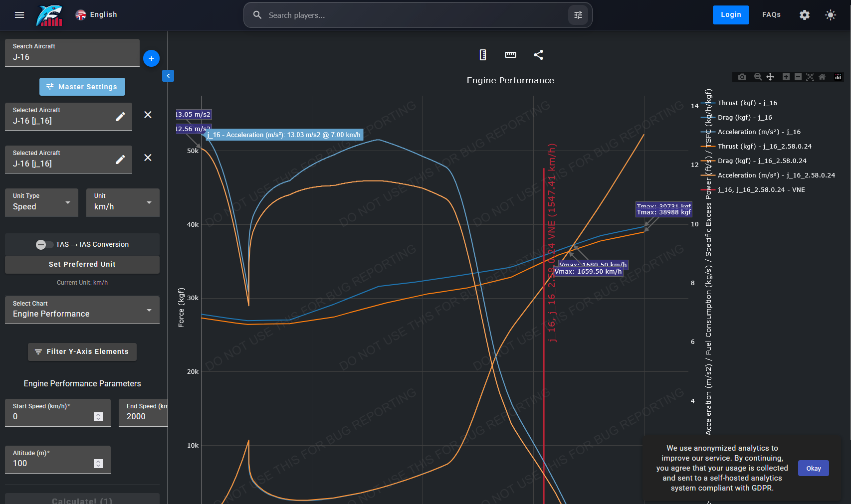The image size is (851, 504).
Task: Remove the second selected J-16 aircraft
Action: click(148, 158)
